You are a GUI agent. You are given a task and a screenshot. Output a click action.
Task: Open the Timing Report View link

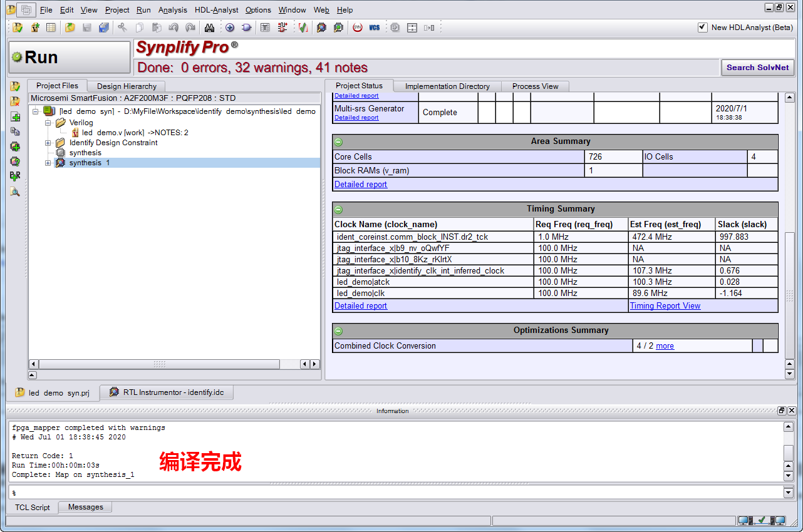point(665,306)
